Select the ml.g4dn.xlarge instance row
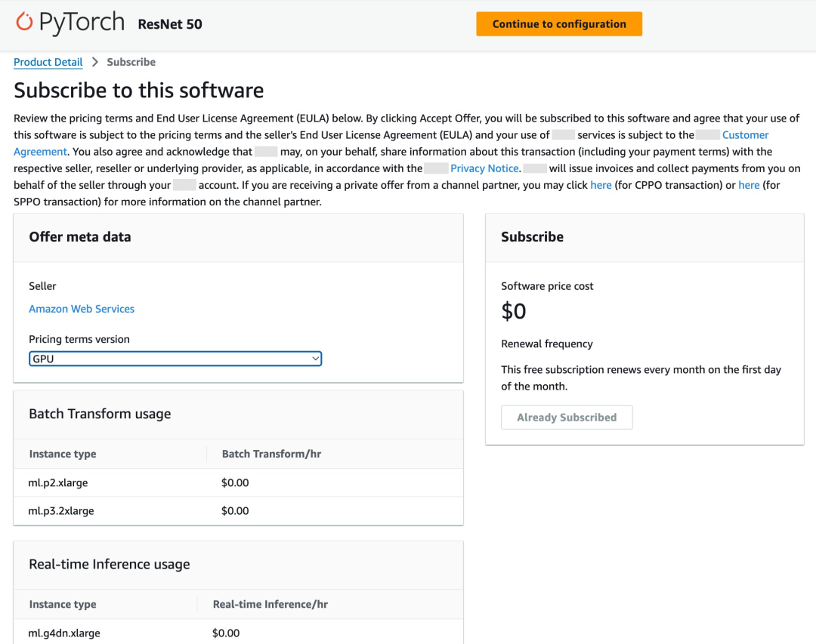 (x=64, y=633)
